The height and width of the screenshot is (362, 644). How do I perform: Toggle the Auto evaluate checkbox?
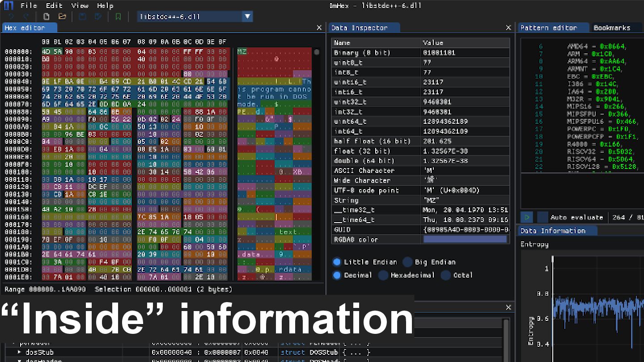coord(542,218)
